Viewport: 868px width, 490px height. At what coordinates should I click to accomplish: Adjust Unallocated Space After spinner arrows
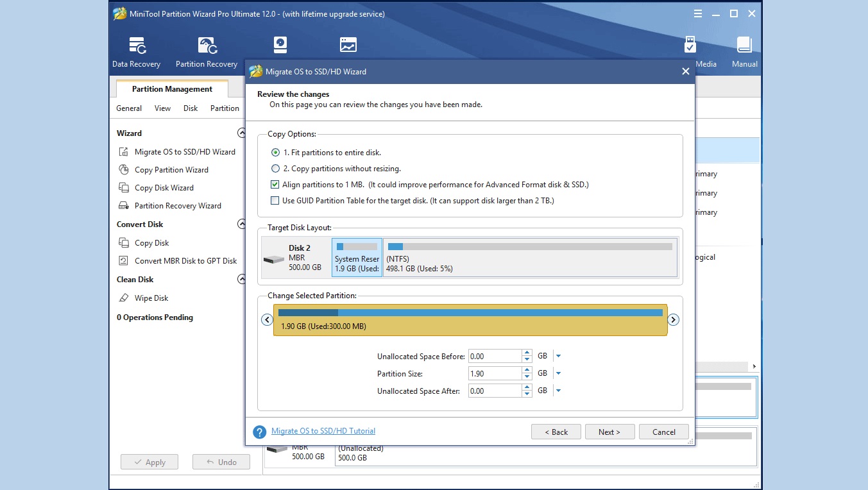pos(527,391)
